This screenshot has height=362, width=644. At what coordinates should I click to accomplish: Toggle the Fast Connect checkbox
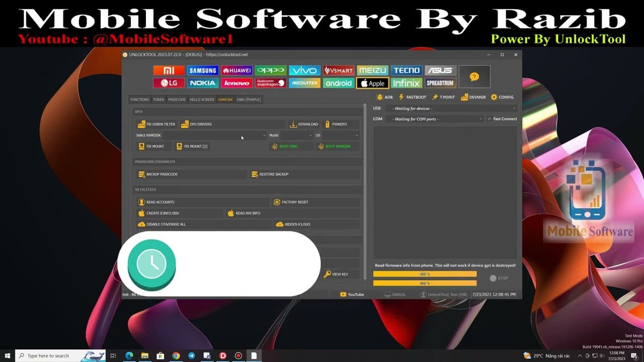(x=490, y=119)
